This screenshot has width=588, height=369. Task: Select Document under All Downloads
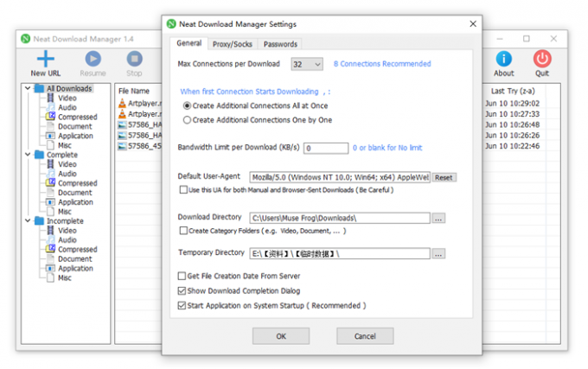click(74, 127)
